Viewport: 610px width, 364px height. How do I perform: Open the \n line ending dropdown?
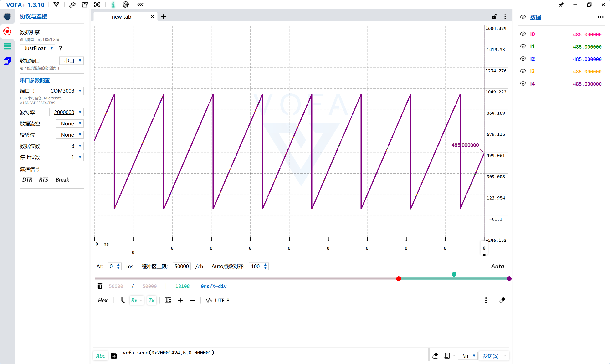click(468, 356)
